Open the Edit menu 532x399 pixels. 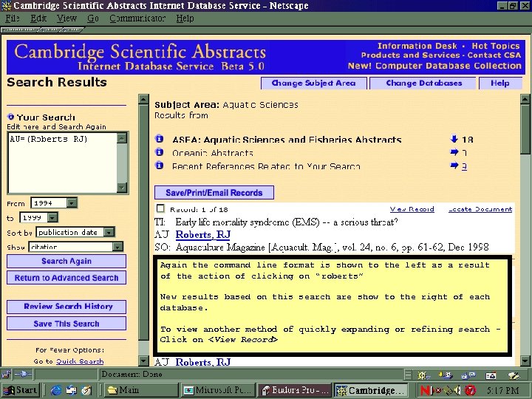pos(38,18)
